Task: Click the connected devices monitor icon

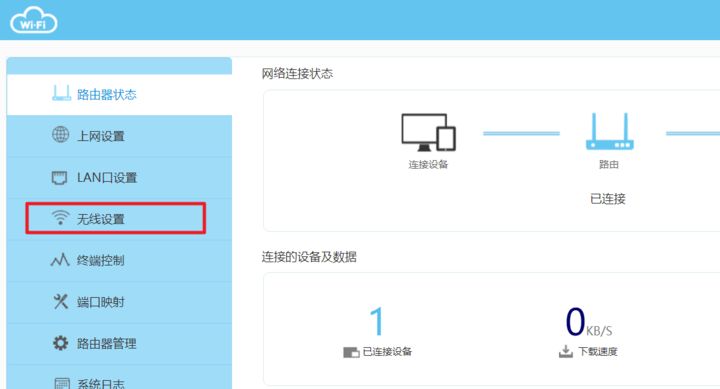Action: [x=428, y=132]
